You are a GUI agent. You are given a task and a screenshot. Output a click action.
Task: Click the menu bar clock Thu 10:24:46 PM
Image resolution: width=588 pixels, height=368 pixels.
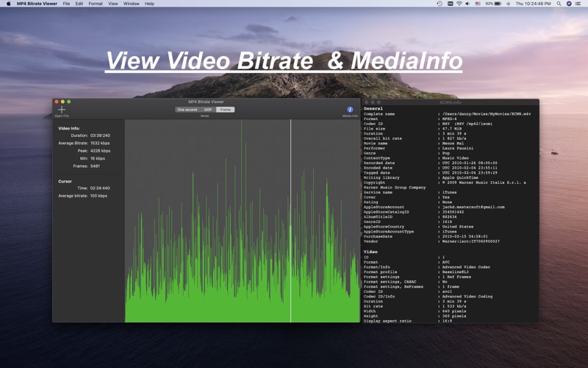pyautogui.click(x=533, y=4)
